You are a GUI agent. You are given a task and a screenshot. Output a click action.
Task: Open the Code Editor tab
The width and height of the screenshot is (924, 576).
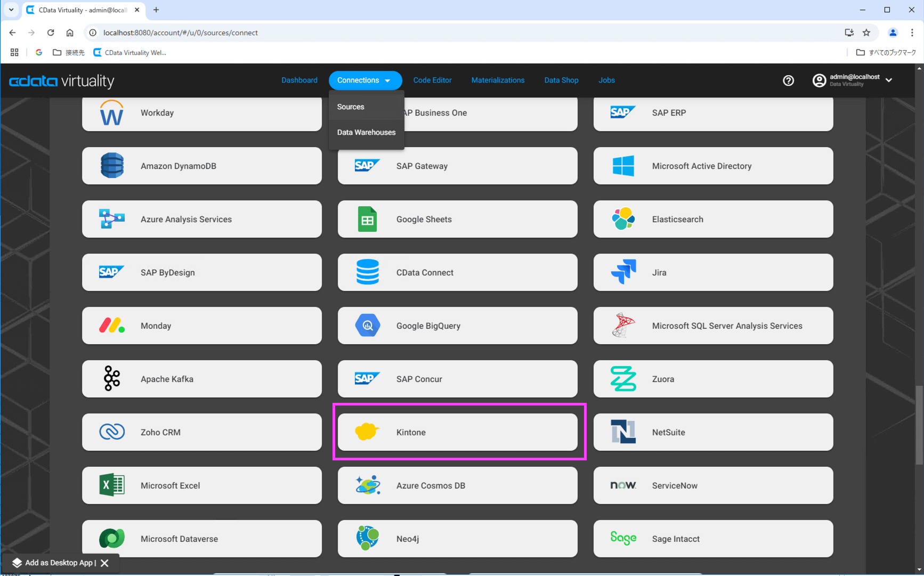(x=432, y=80)
